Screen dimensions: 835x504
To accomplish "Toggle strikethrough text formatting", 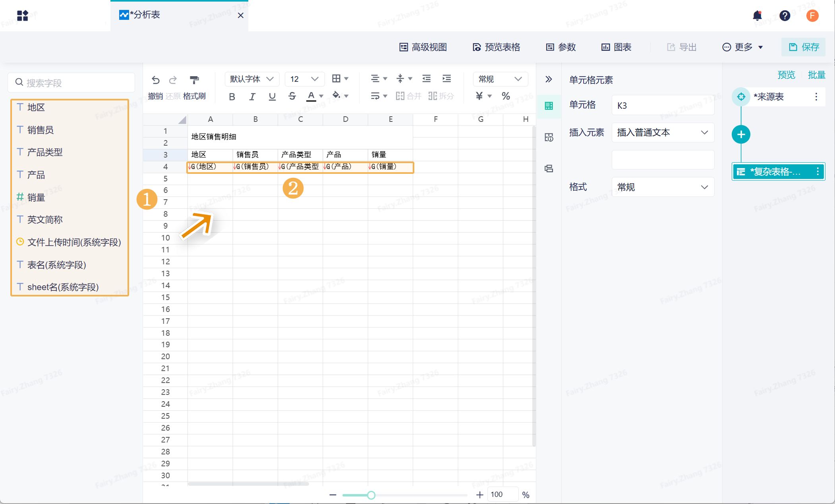I will point(292,96).
